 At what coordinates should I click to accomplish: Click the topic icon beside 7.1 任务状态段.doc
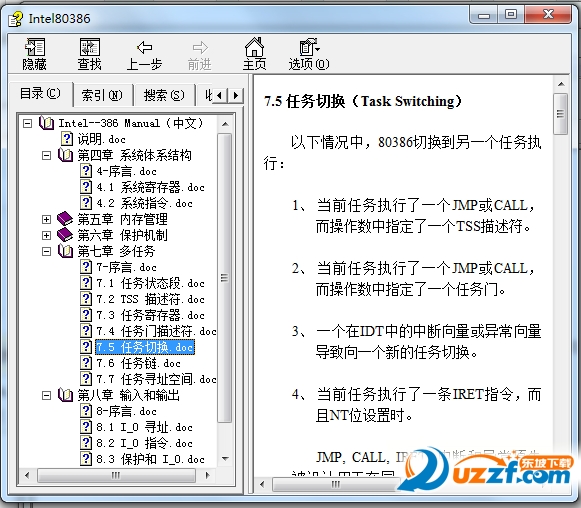pyautogui.click(x=86, y=283)
